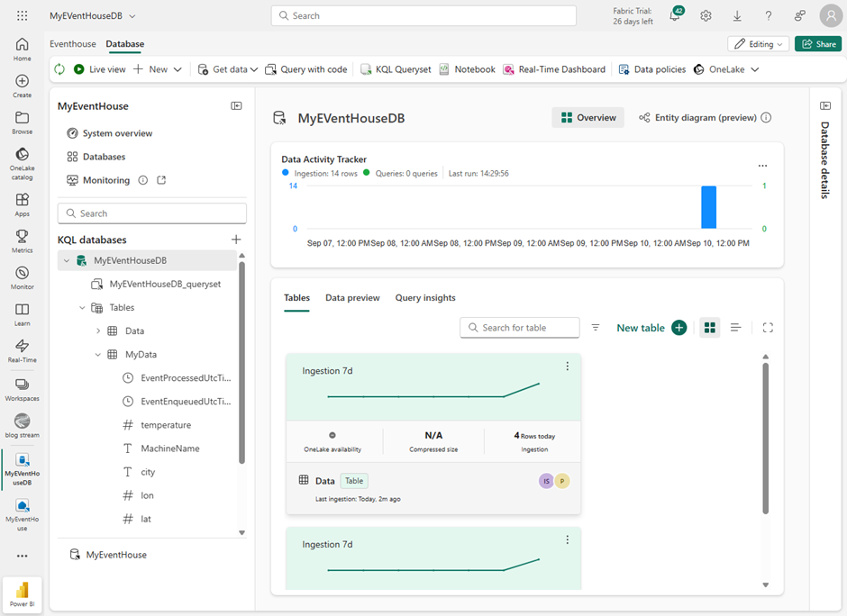Click the notifications bell icon
The image size is (847, 616).
pos(675,16)
